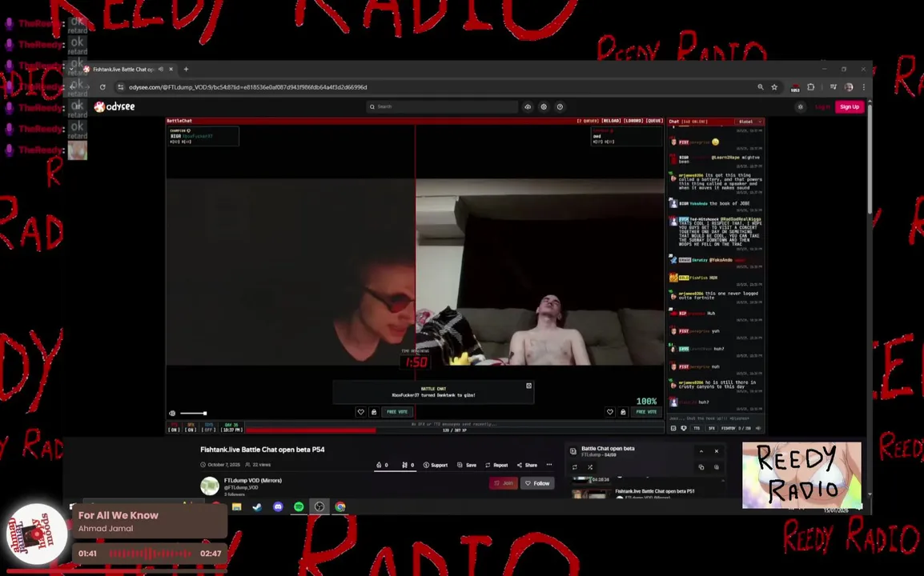The width and height of the screenshot is (924, 576).
Task: Toggle playlist loop icon
Action: 575,468
